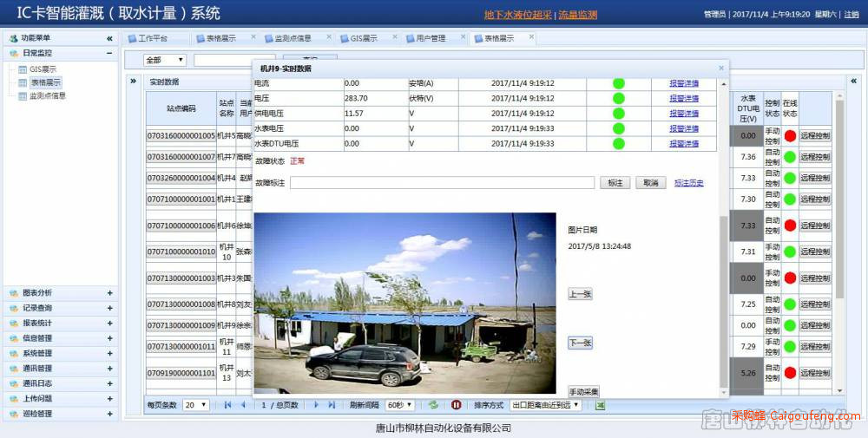The height and width of the screenshot is (438, 868).
Task: Go to first page of results
Action: [x=227, y=405]
